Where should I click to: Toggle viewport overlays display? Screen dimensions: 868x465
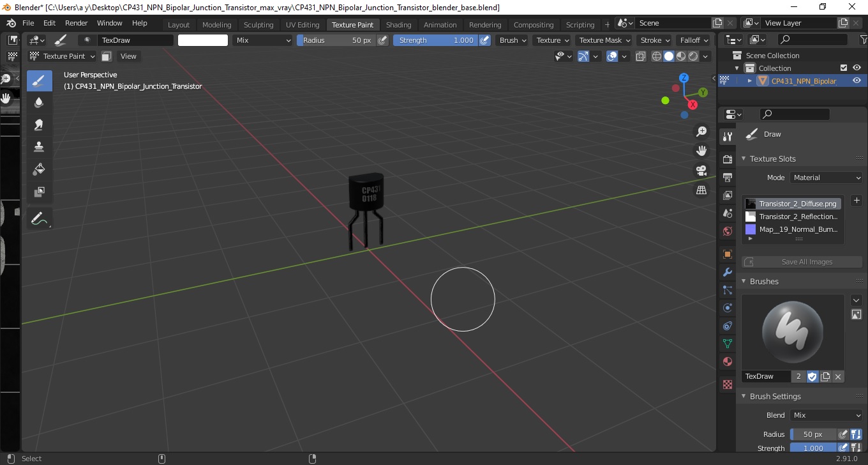(x=612, y=56)
